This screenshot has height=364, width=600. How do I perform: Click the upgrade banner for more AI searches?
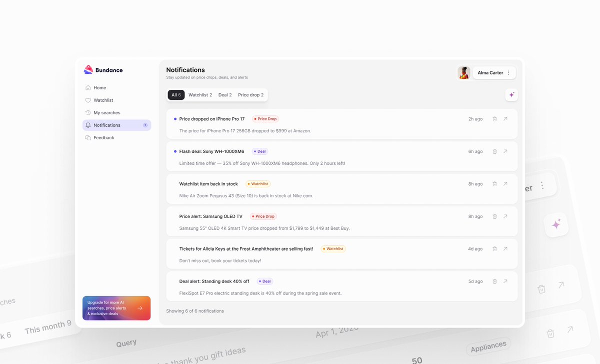[x=116, y=308]
